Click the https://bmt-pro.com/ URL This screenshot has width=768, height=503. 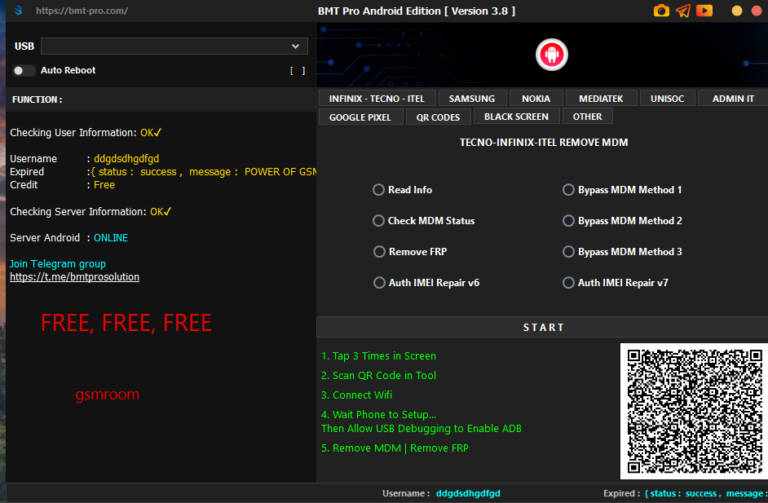click(x=82, y=11)
